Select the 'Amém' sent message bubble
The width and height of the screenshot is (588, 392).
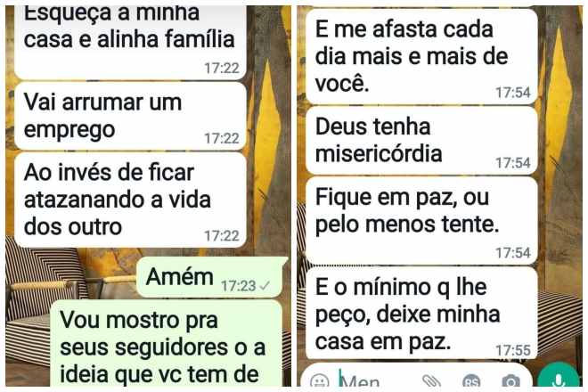[211, 278]
